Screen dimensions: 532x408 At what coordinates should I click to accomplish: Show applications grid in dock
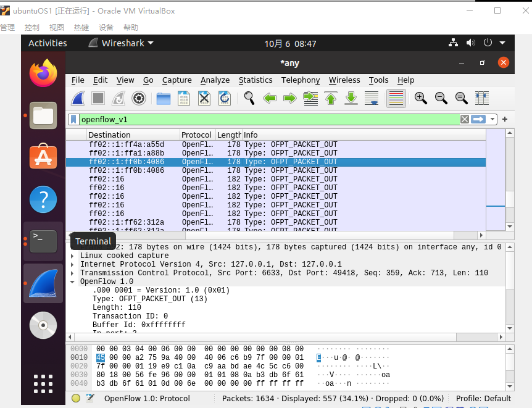[x=43, y=384]
